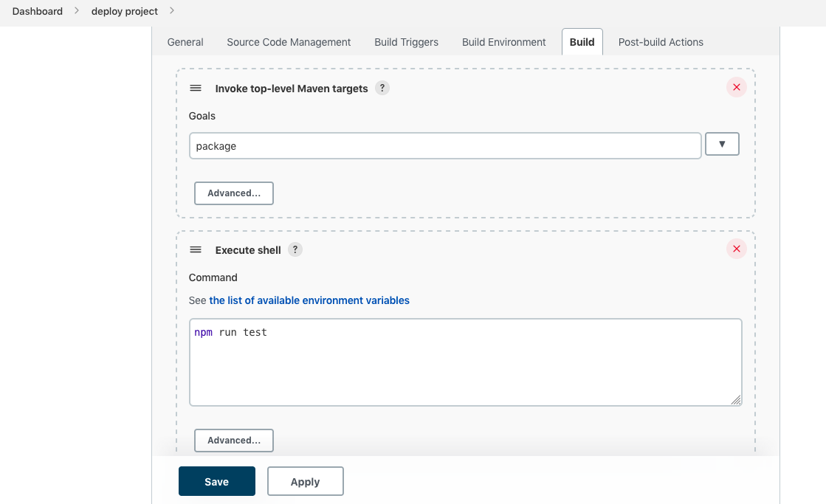The image size is (826, 504).
Task: Click the drag handle for Invoke top-level Maven targets
Action: tap(196, 88)
